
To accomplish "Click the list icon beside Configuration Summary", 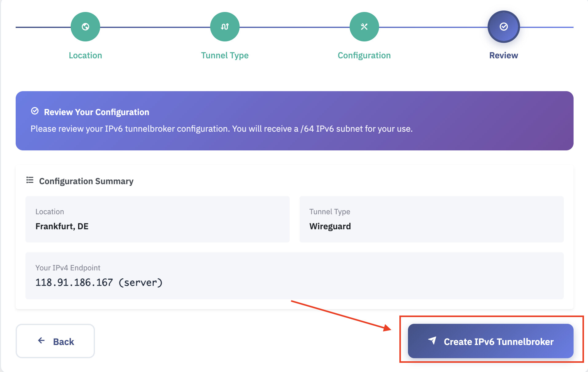I will [30, 180].
